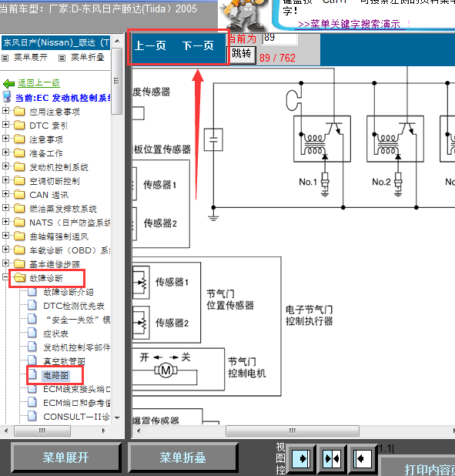The width and height of the screenshot is (455, 476).
Task: Click the 上一页 previous page button
Action: pos(150,46)
